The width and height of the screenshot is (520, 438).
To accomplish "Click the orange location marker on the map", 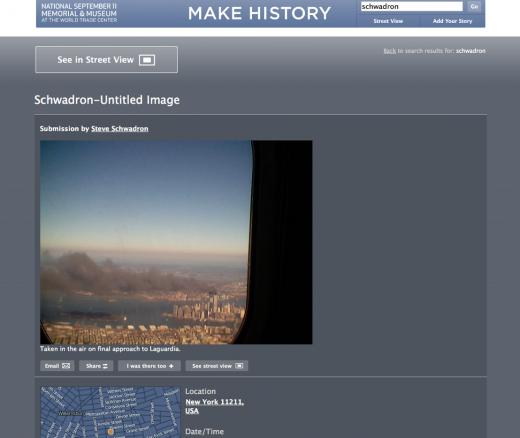I will pyautogui.click(x=110, y=432).
